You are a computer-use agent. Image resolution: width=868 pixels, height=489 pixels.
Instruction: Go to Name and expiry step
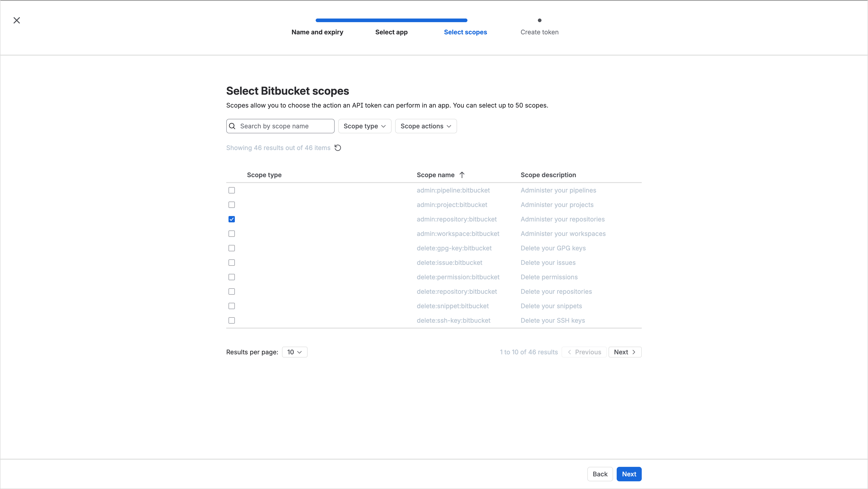[317, 32]
